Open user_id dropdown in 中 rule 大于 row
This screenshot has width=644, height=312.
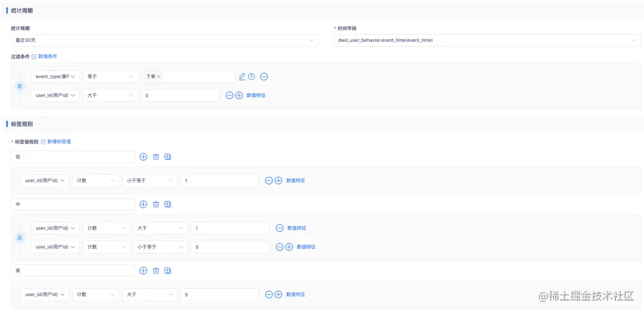pyautogui.click(x=55, y=228)
